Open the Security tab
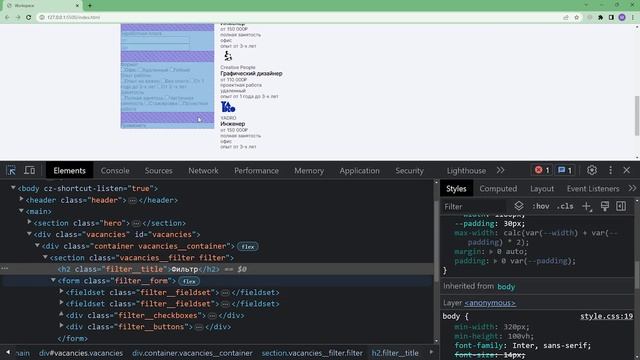The image size is (640, 360). click(409, 171)
